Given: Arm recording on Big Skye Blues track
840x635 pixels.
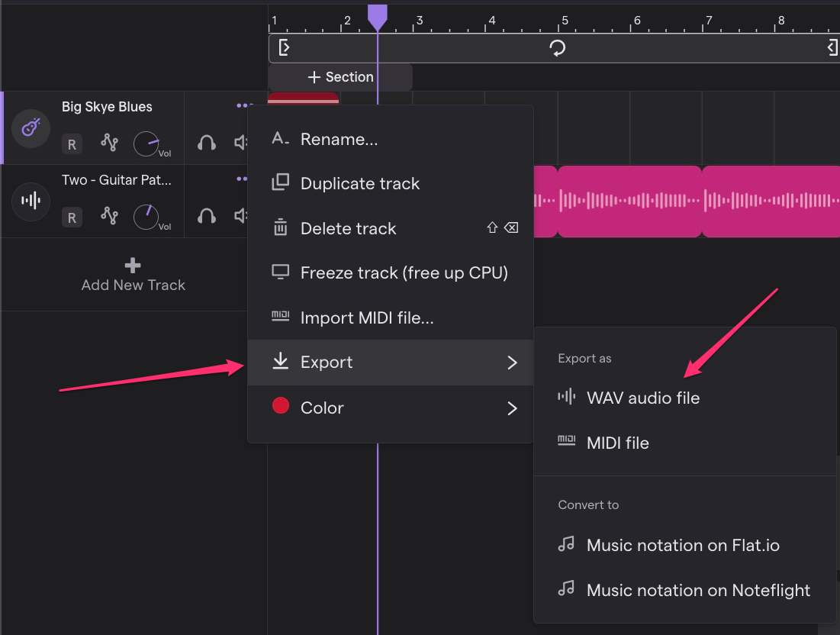Looking at the screenshot, I should [72, 144].
